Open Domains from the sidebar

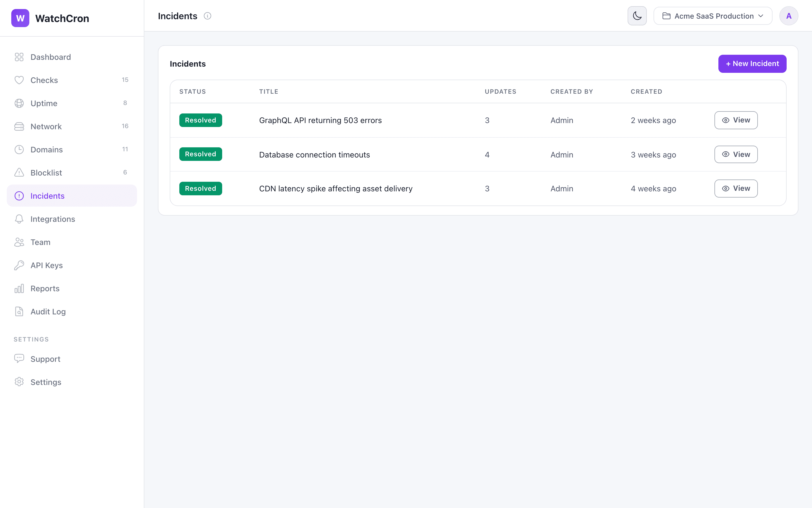(72, 150)
